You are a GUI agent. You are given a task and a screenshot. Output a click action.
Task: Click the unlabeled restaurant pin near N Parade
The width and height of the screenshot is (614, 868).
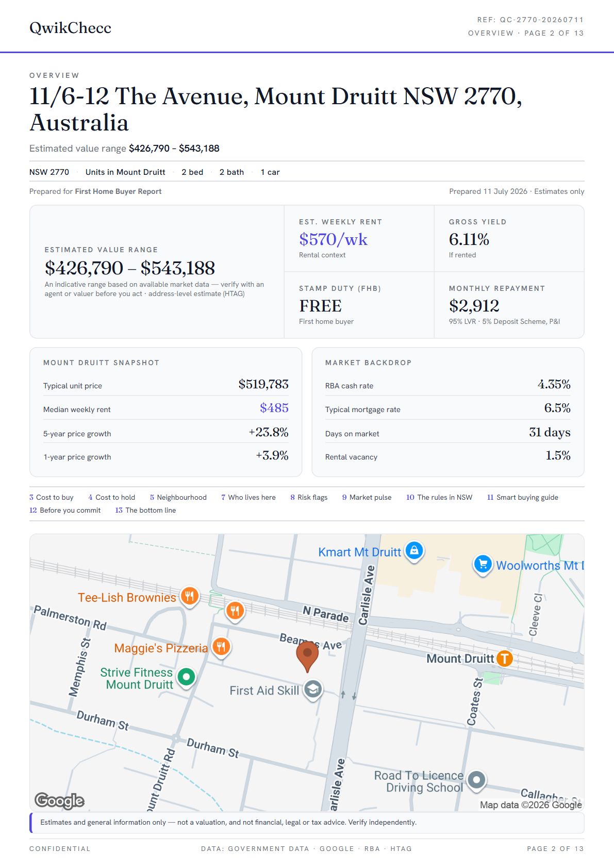coord(235,611)
